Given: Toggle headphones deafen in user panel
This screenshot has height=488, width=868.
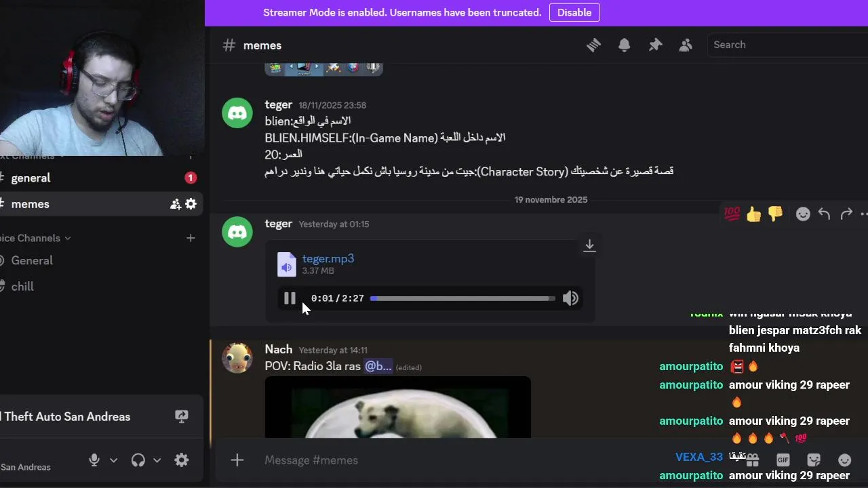Looking at the screenshot, I should [x=138, y=460].
